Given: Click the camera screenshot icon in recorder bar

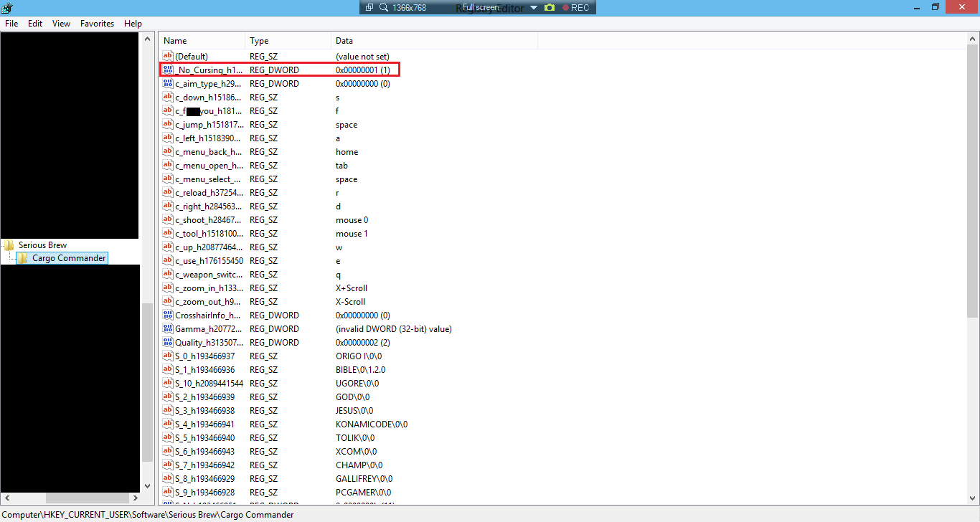Looking at the screenshot, I should coord(550,7).
